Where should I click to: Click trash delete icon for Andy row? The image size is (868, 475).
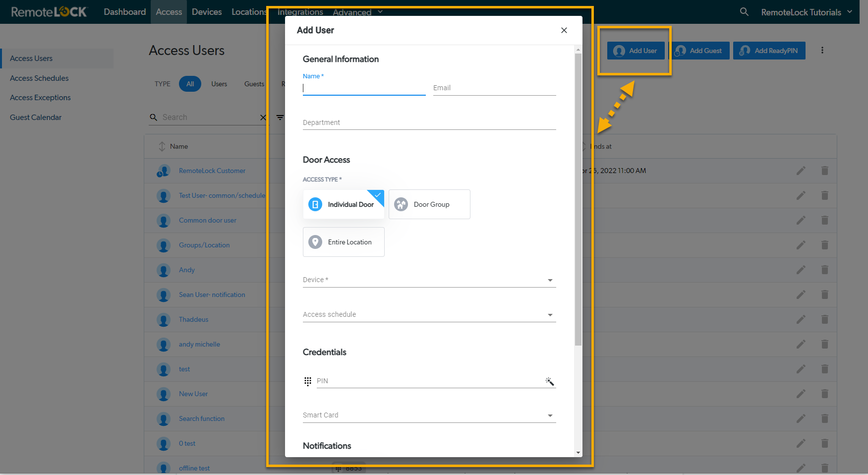coord(824,270)
